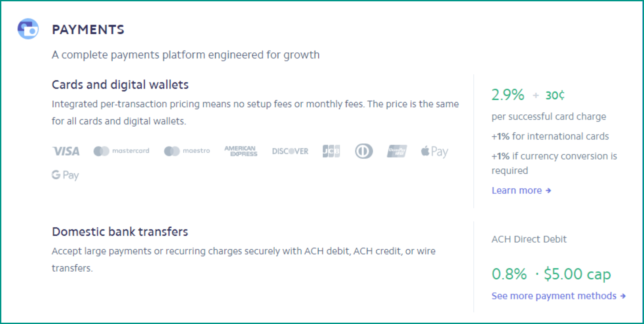Click the Maestro logo
The image size is (644, 324).
tap(187, 151)
